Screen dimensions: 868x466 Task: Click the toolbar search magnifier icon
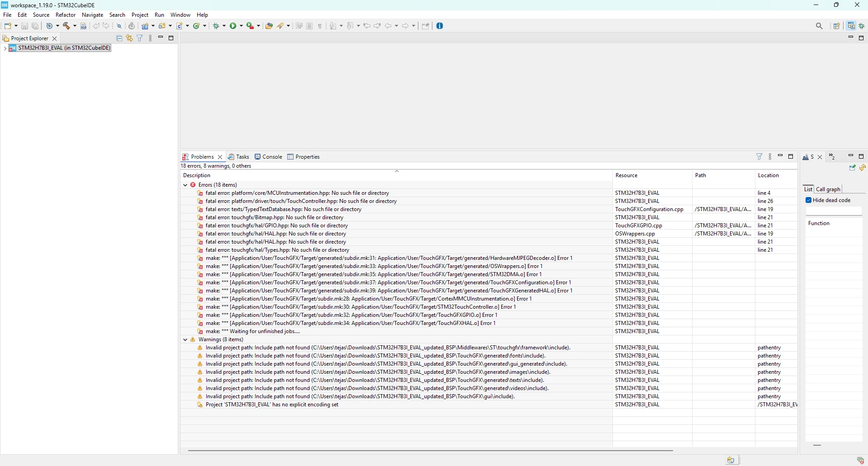(819, 26)
